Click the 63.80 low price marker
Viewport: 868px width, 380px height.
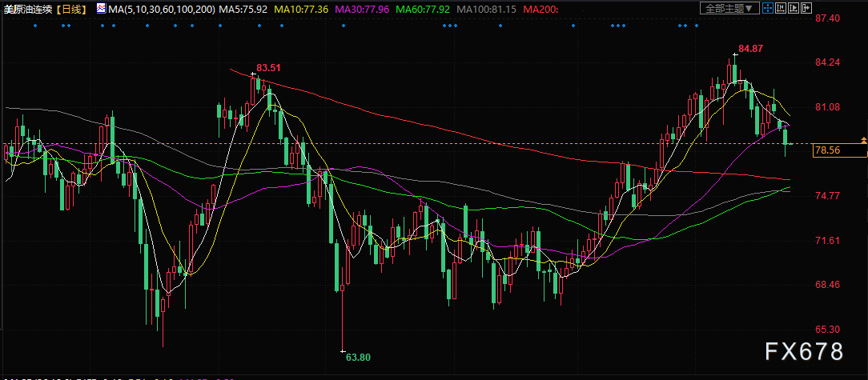(358, 358)
